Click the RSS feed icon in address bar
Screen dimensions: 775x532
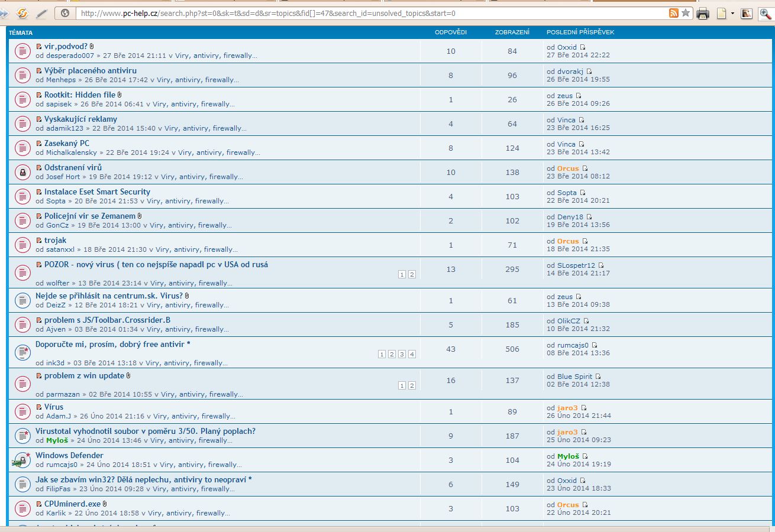tap(673, 13)
